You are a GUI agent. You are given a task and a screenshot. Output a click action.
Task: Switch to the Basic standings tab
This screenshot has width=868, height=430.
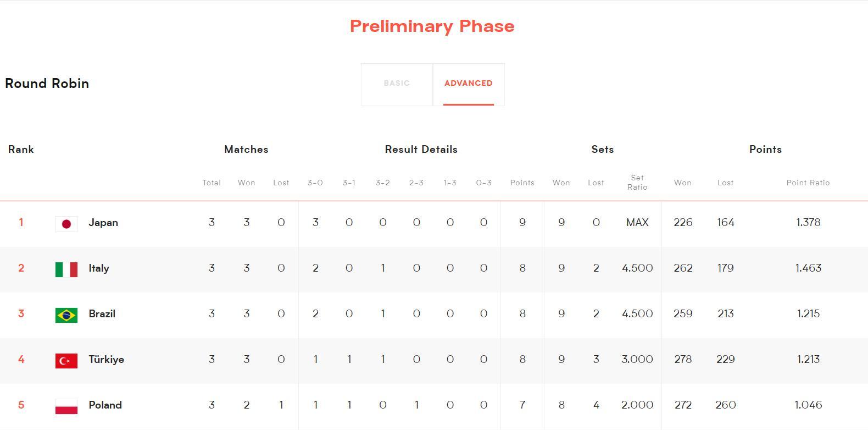(x=397, y=84)
